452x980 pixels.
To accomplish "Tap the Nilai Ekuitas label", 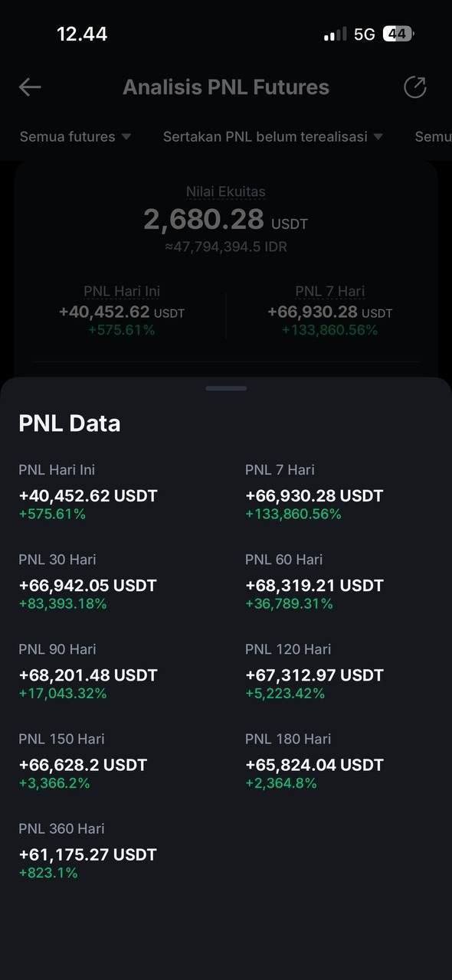I will pyautogui.click(x=226, y=192).
